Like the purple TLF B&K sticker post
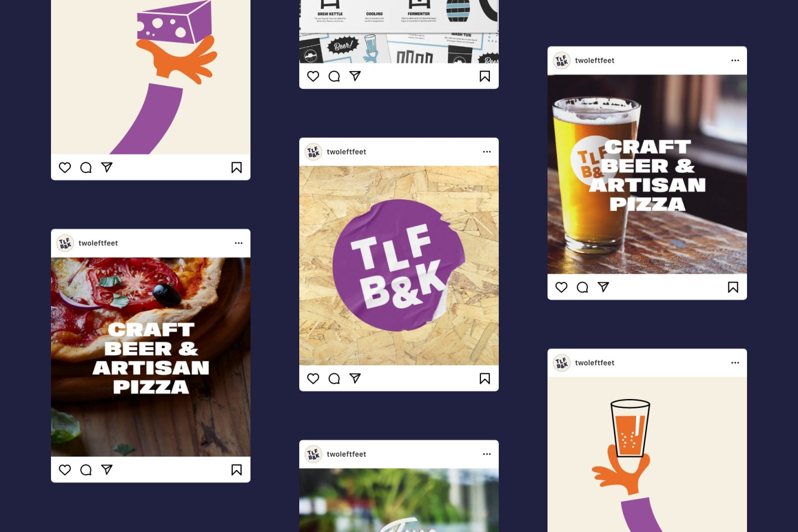Viewport: 798px width, 532px height. point(313,378)
